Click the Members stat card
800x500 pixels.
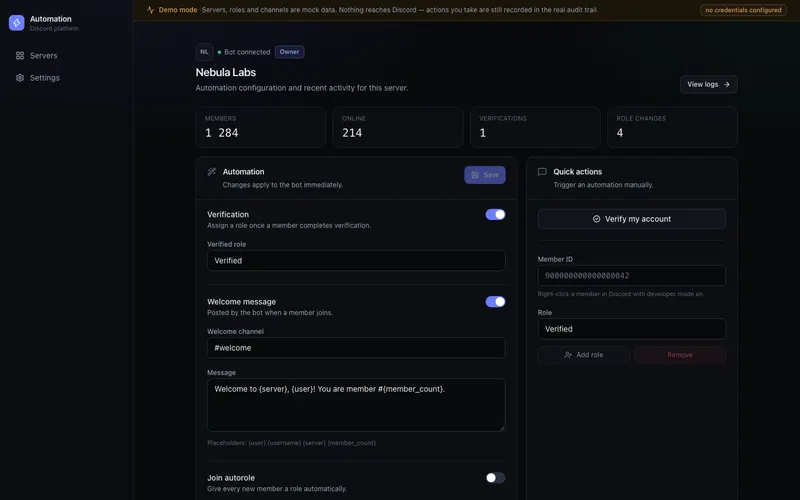coord(261,127)
